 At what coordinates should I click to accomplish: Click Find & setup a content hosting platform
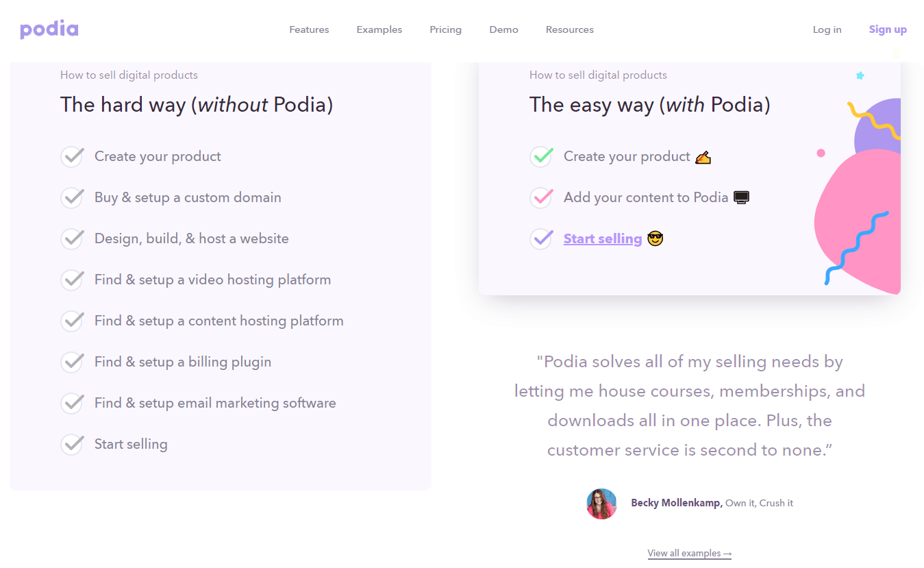(x=219, y=321)
